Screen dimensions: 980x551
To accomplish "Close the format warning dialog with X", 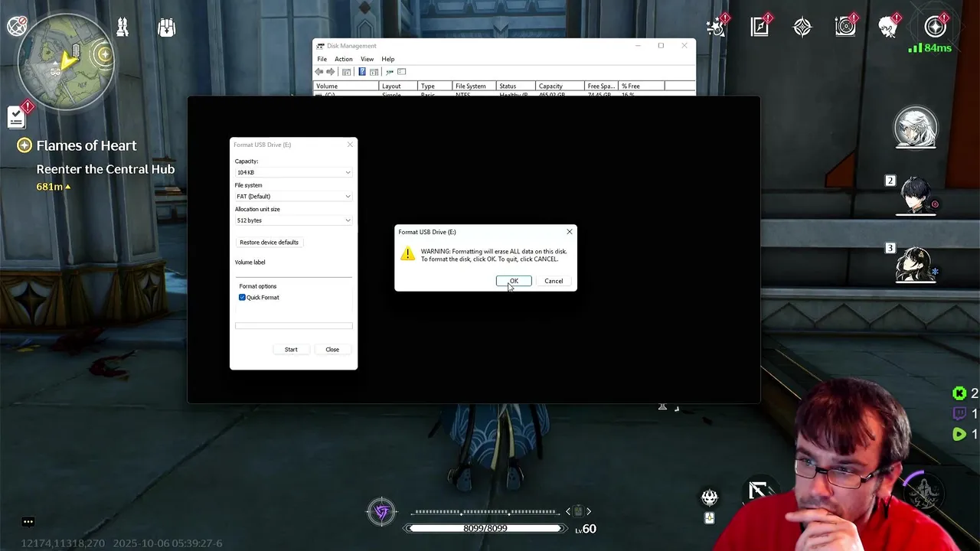I will click(x=569, y=232).
